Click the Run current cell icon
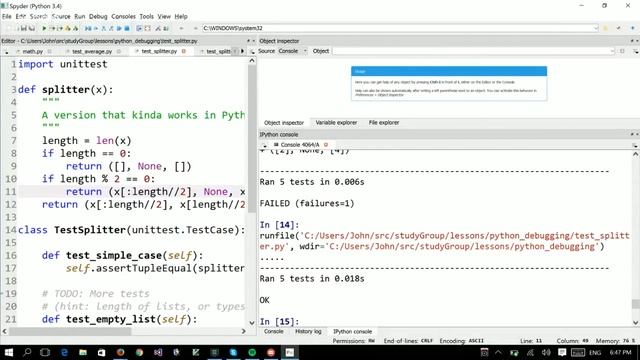The image size is (640, 360). tap(53, 28)
